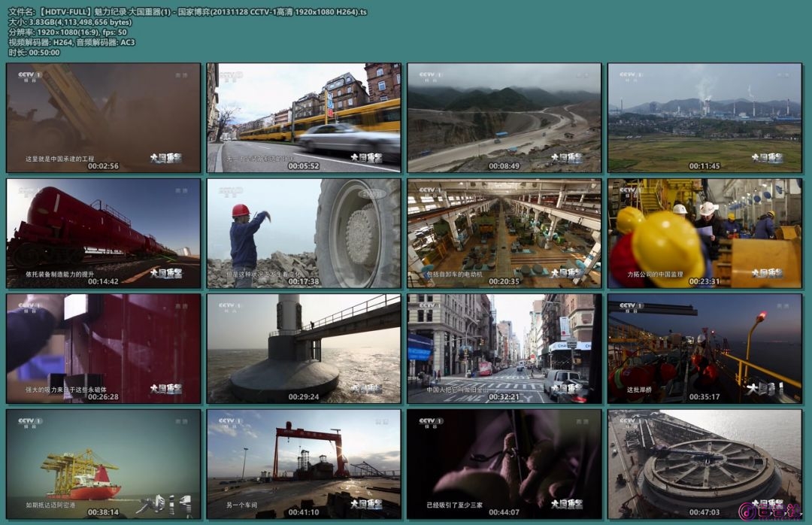Select the city street thumbnail at 00:32:21
The width and height of the screenshot is (812, 525).
(504, 349)
